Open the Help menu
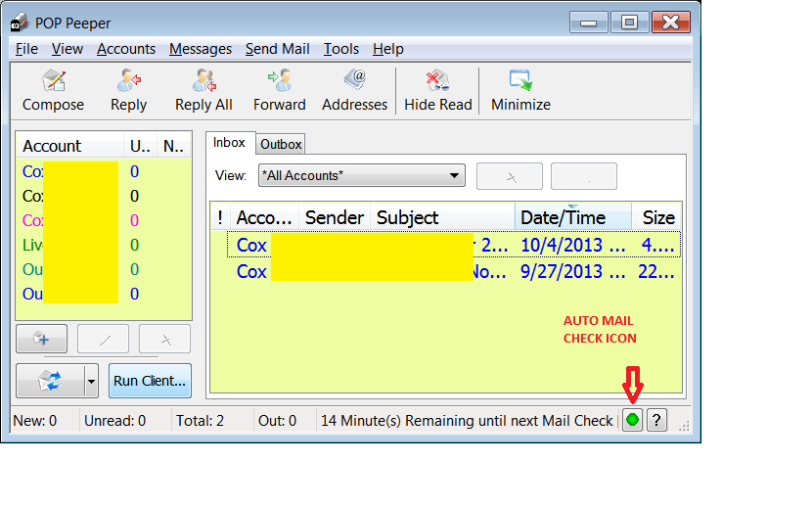812x508 pixels. click(387, 49)
